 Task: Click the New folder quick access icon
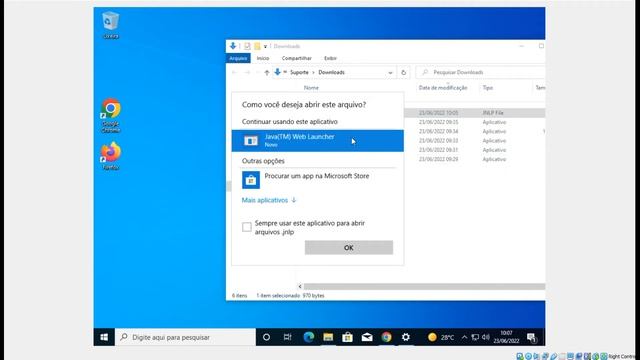click(x=257, y=46)
